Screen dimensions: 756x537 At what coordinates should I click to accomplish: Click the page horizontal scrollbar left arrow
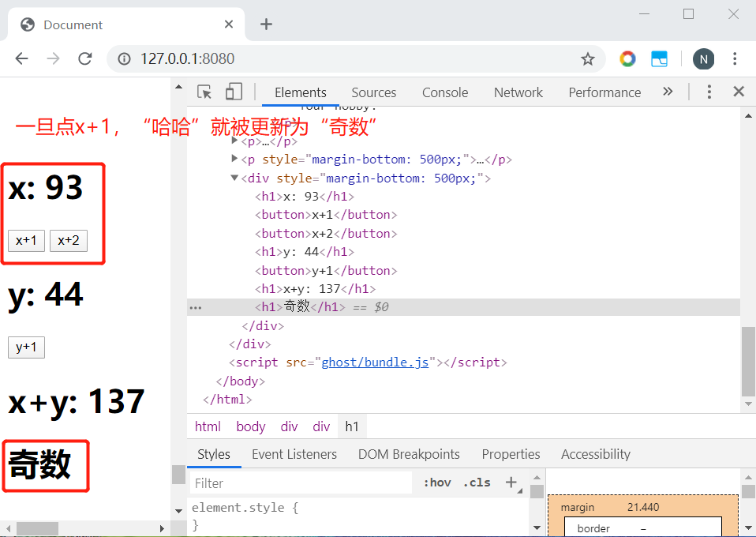[x=9, y=528]
